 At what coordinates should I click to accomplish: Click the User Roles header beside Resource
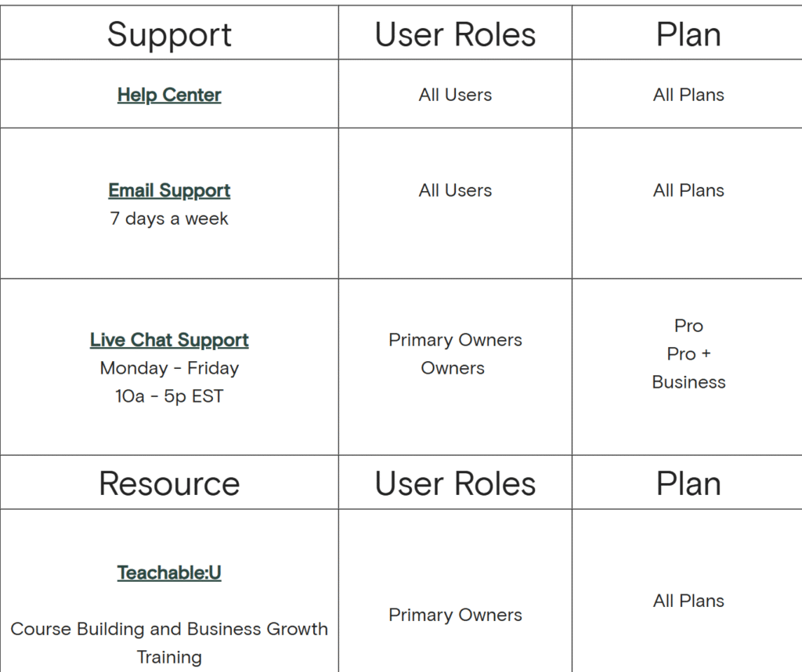(455, 483)
